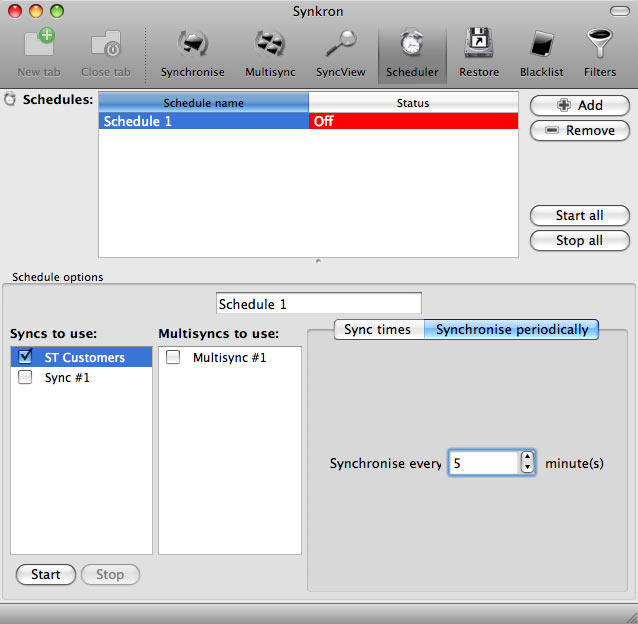Enable the Sync #1 checkbox
The width and height of the screenshot is (638, 624).
[x=25, y=377]
